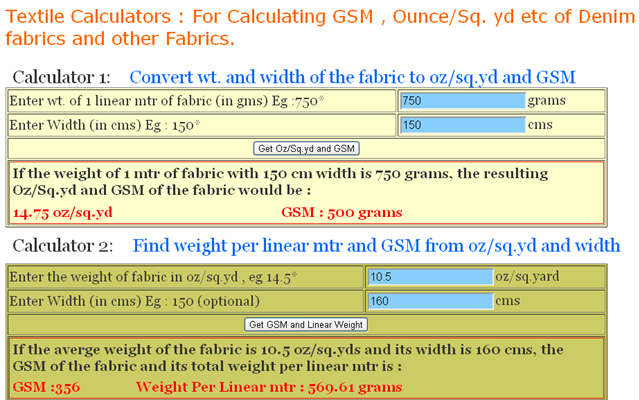Click the 'If the weight of 1 mtr' result sentence
Image resolution: width=640 pixels, height=400 pixels.
tap(280, 182)
